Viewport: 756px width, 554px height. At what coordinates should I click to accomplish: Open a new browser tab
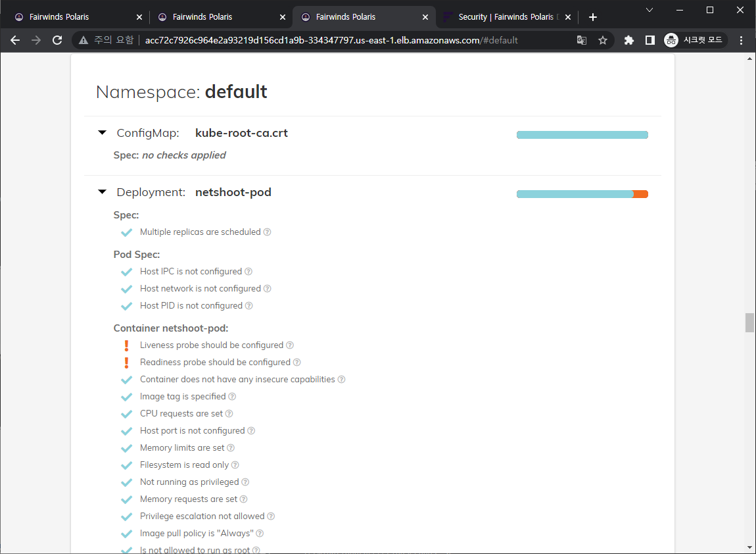(x=592, y=16)
